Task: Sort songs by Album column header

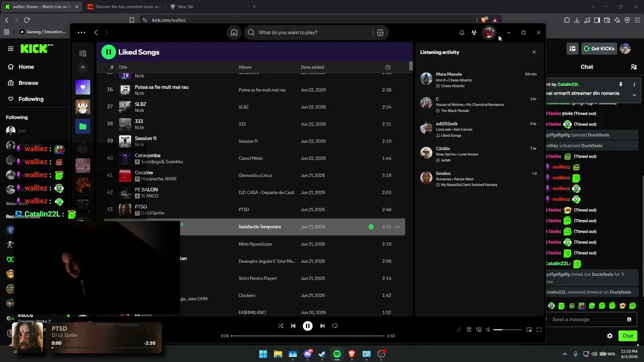Action: tap(245, 67)
